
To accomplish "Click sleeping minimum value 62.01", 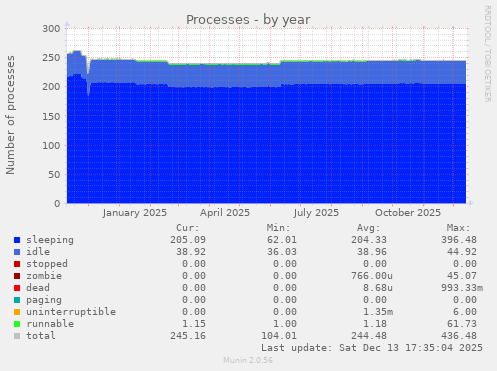I will click(x=282, y=240).
